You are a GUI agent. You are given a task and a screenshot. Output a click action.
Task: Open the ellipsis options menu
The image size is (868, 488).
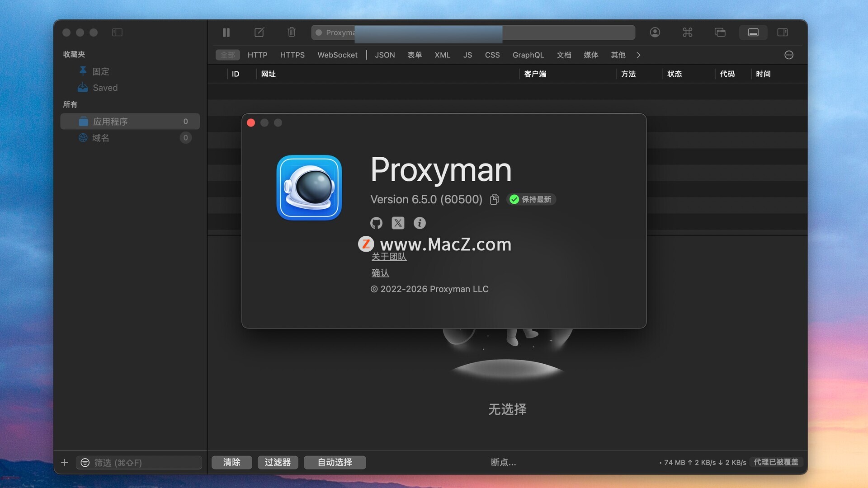click(x=789, y=55)
